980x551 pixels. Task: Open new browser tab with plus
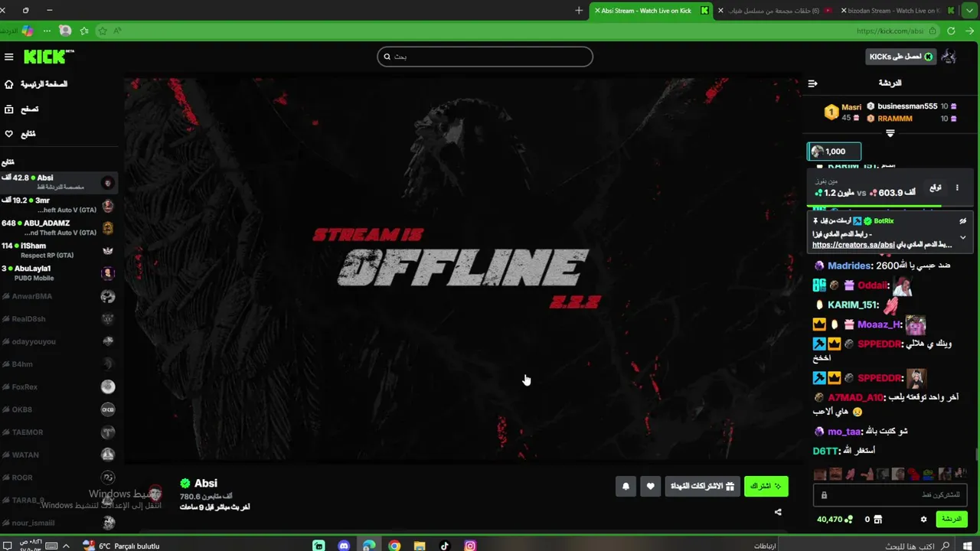[579, 11]
